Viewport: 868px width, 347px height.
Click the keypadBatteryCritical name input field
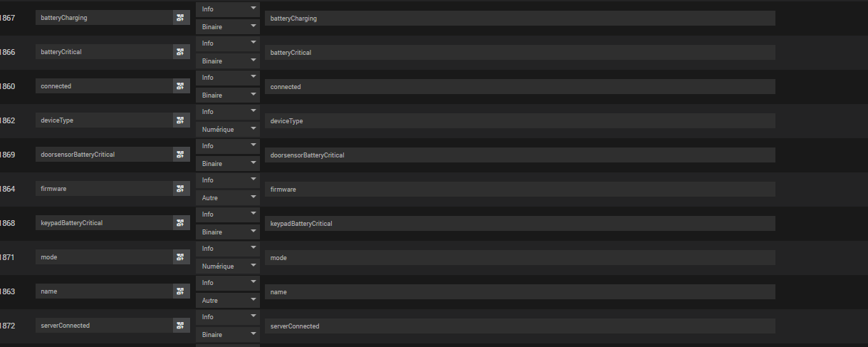[104, 223]
